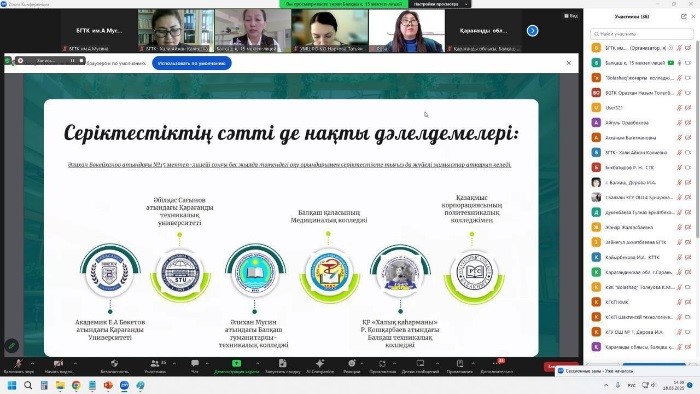Image resolution: width=700 pixels, height=394 pixels.
Task: Unmute the microphone in Zoom toolbar
Action: [18, 364]
